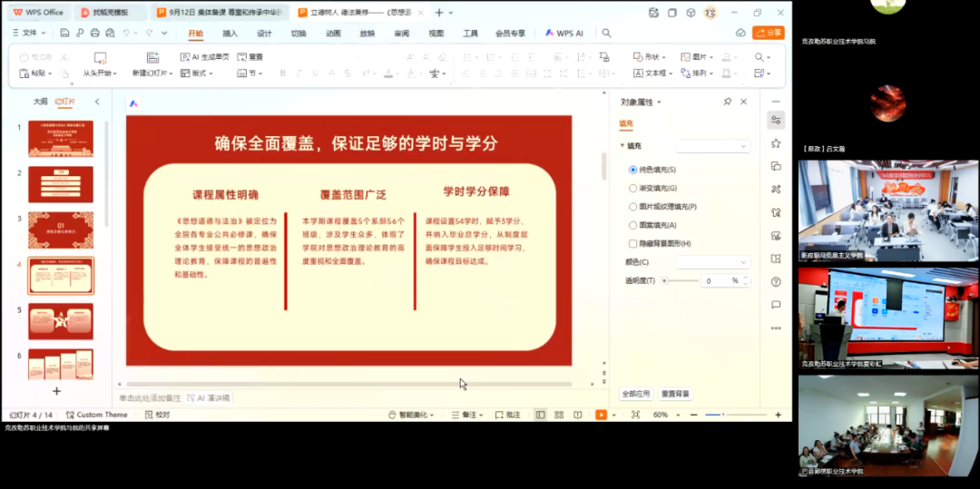Enable the 隐藏背景图形(H) checkbox
The width and height of the screenshot is (980, 489).
(x=633, y=243)
